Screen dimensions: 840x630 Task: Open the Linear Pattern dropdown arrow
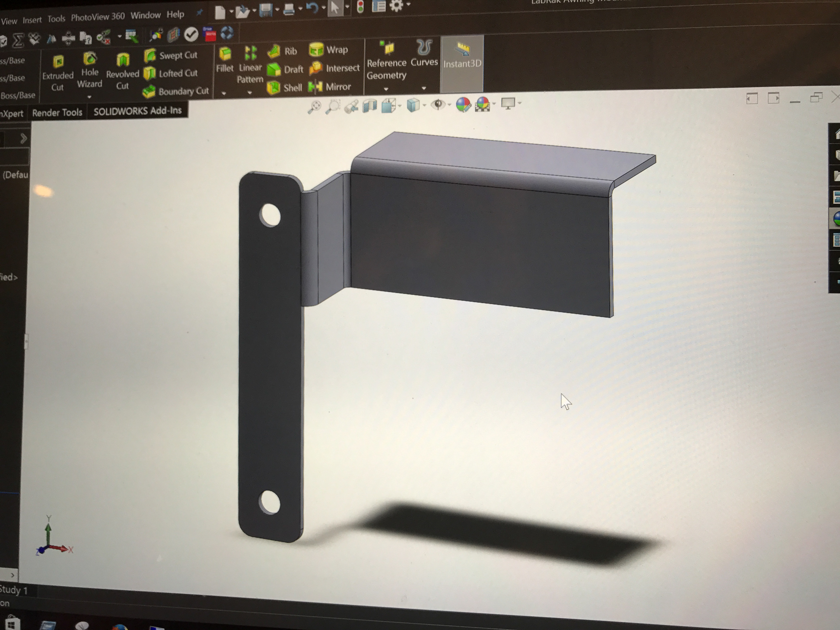pos(249,92)
